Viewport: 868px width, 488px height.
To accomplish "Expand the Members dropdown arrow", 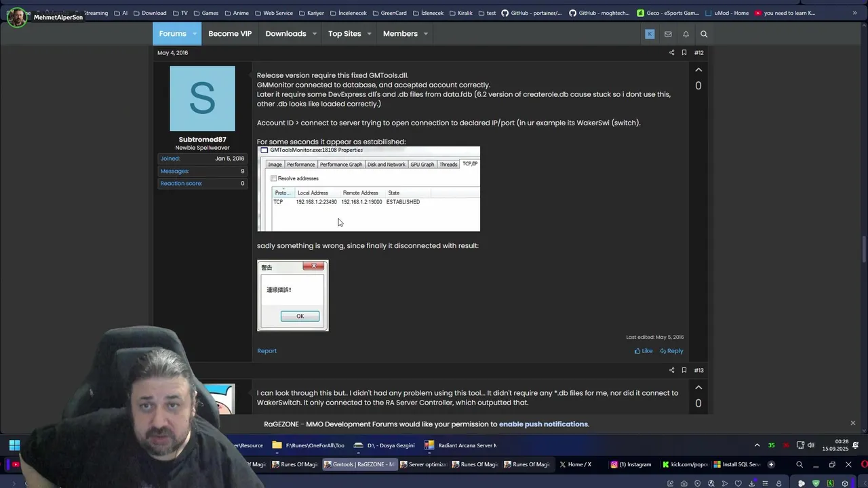I will [426, 34].
